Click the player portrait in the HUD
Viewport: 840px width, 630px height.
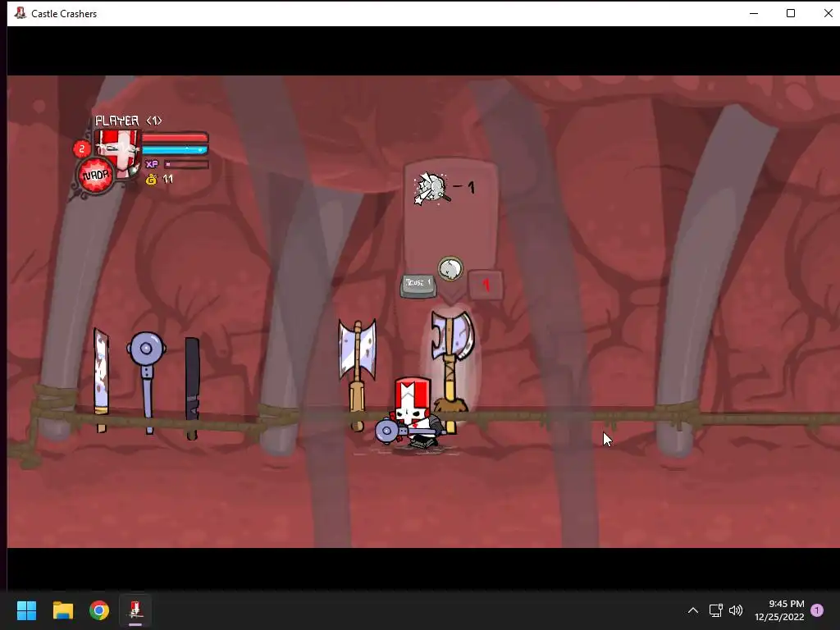click(117, 153)
